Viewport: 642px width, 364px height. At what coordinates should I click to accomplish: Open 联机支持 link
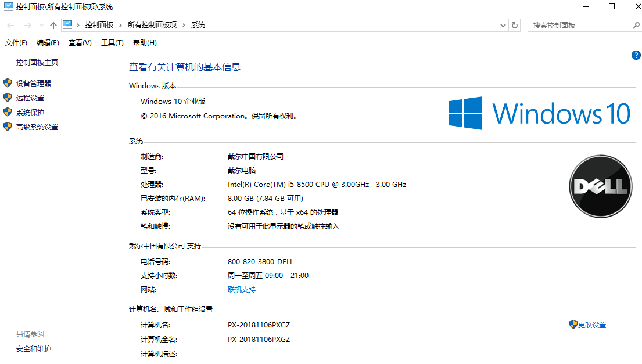pyautogui.click(x=241, y=289)
